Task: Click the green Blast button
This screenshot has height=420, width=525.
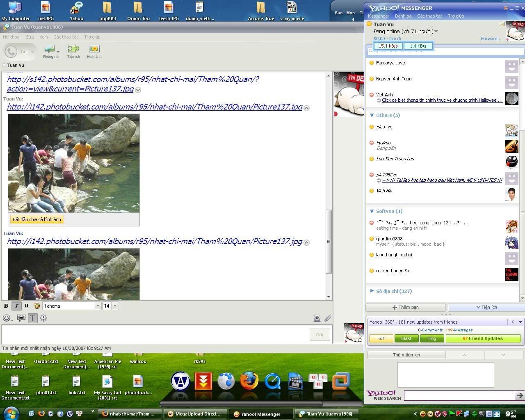Action: coord(406,338)
